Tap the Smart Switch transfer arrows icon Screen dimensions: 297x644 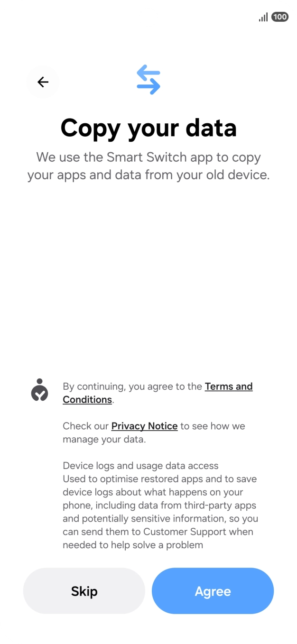click(148, 80)
